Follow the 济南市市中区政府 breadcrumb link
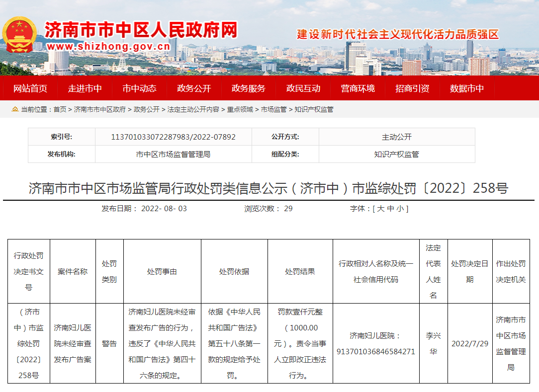Viewport: 539px width, 392px height. (100, 109)
